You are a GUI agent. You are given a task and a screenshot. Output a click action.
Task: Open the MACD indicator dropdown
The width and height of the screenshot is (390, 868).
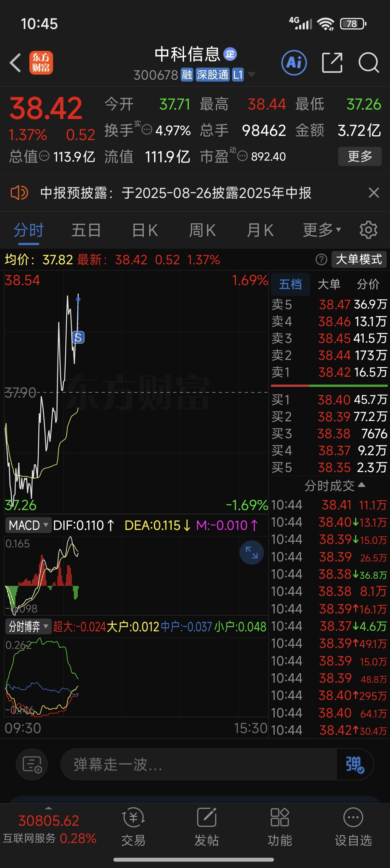point(28,525)
